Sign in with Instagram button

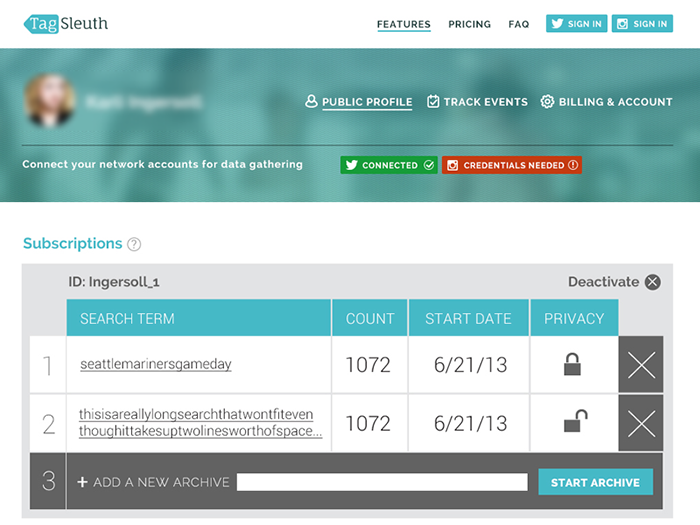click(x=641, y=24)
